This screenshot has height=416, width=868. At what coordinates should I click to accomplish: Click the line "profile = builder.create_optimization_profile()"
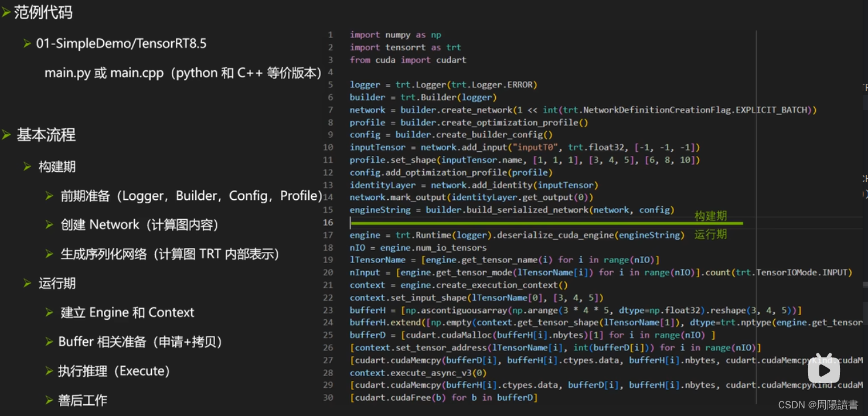pyautogui.click(x=469, y=122)
